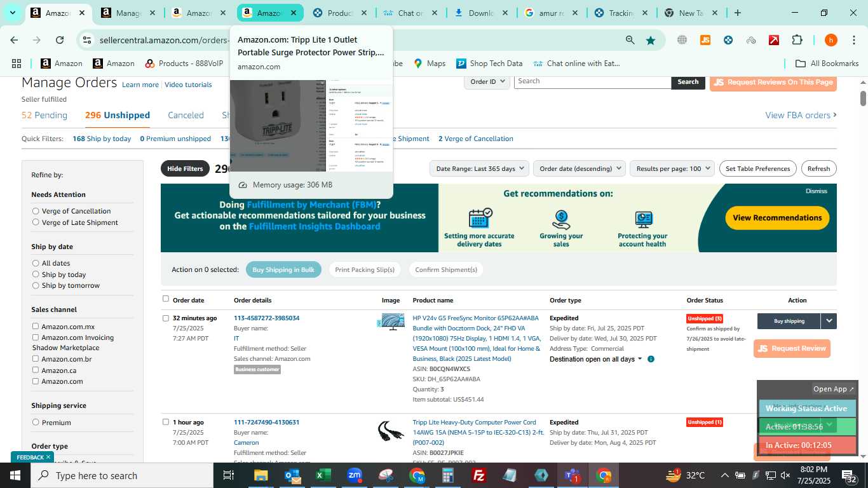Click the power cord product thumbnail
The height and width of the screenshot is (488, 868).
coord(391,431)
